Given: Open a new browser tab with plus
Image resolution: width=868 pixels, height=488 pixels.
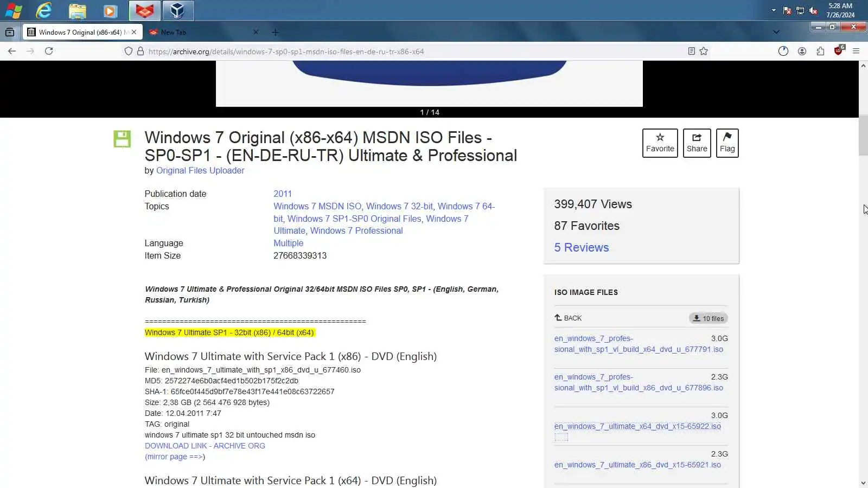Looking at the screenshot, I should pyautogui.click(x=276, y=32).
